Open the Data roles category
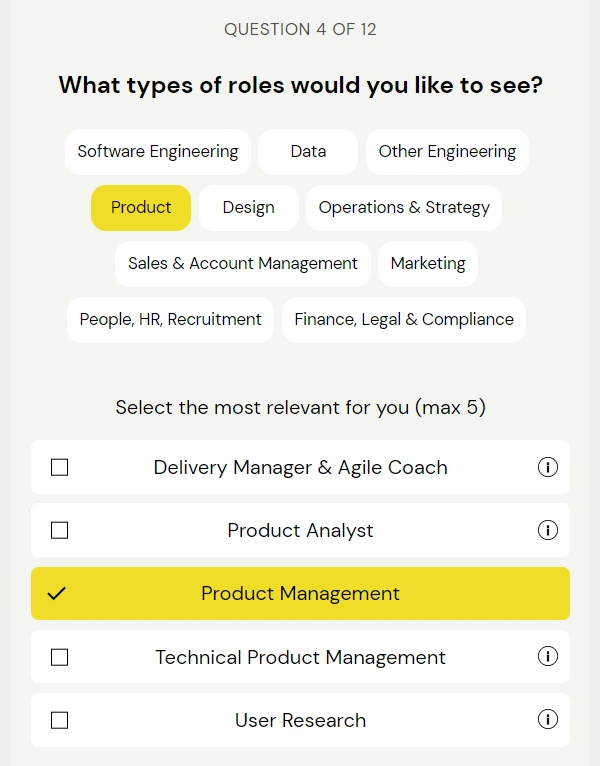Screen dimensions: 600x766 tap(308, 152)
